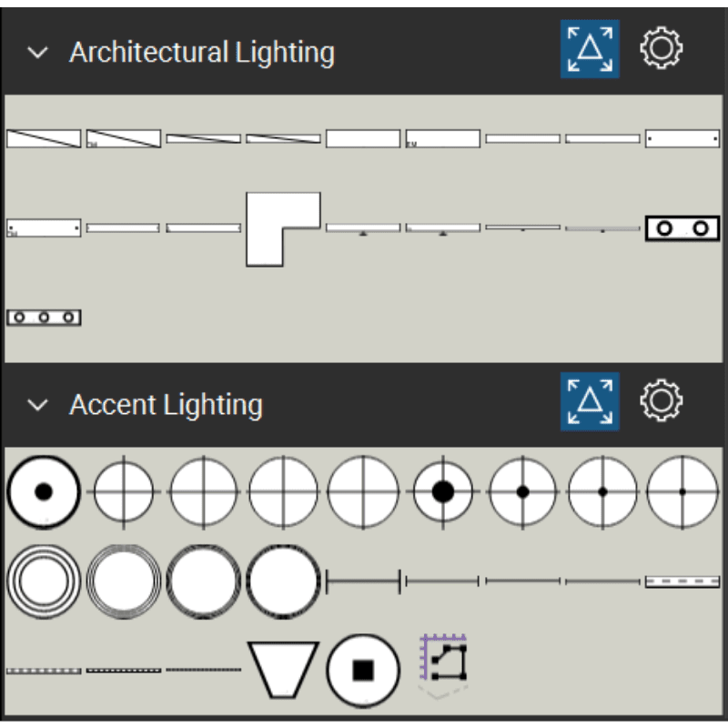This screenshot has width=728, height=728.
Task: Choose the first diagonal-line troffer symbol
Action: click(x=44, y=139)
